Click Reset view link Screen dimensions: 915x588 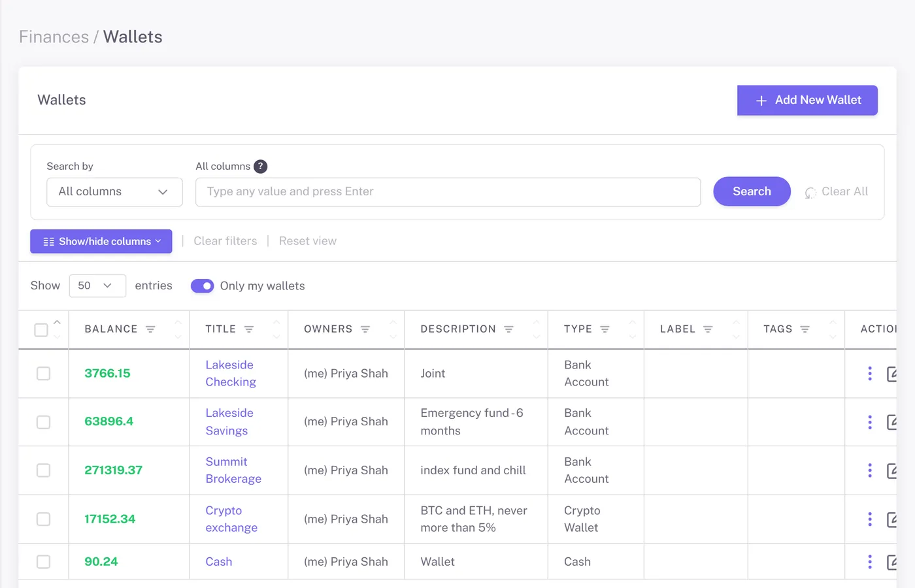308,241
